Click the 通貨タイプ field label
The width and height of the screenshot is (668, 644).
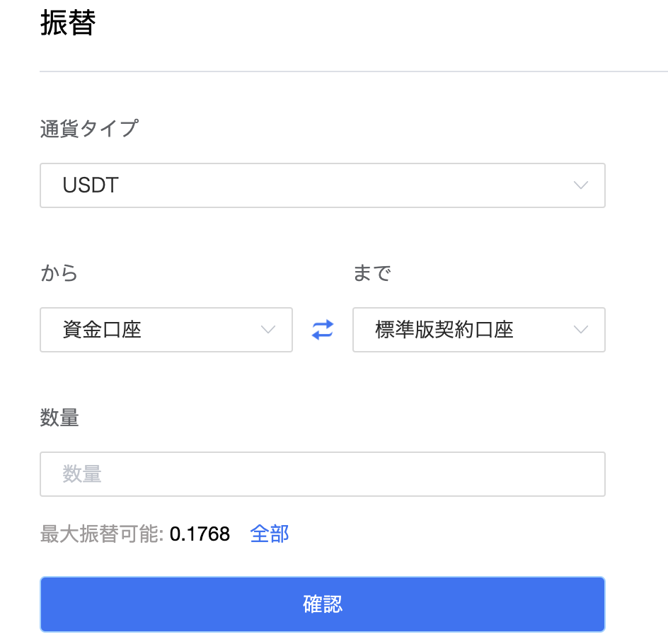pyautogui.click(x=89, y=129)
